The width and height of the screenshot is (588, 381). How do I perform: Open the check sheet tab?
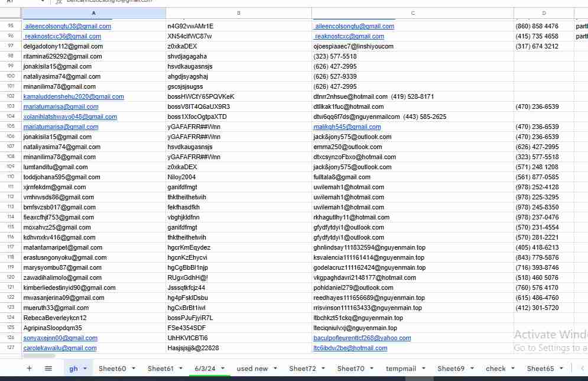click(496, 369)
